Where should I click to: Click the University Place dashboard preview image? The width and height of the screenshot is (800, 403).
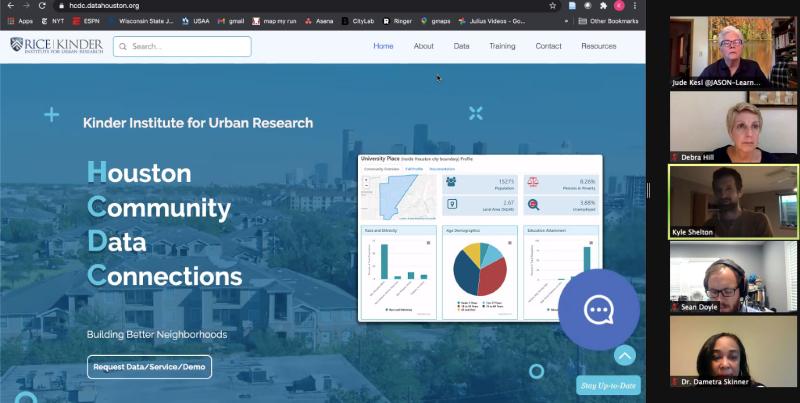click(480, 238)
